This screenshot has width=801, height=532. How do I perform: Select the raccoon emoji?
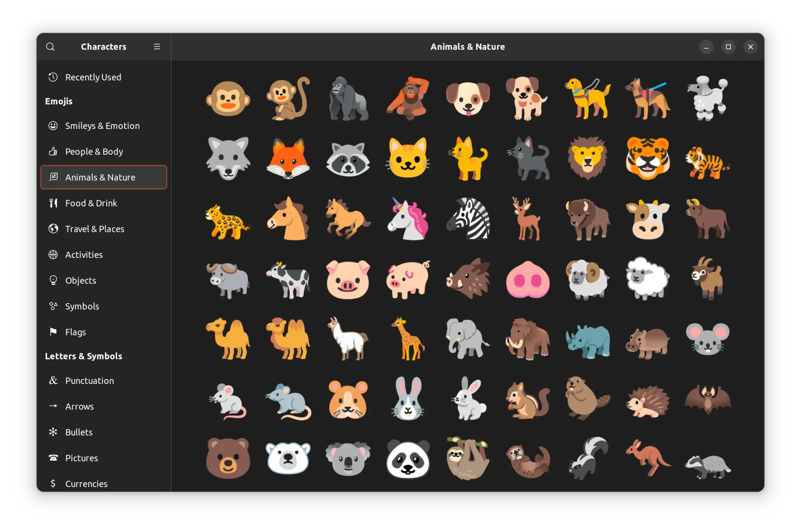[x=348, y=159]
